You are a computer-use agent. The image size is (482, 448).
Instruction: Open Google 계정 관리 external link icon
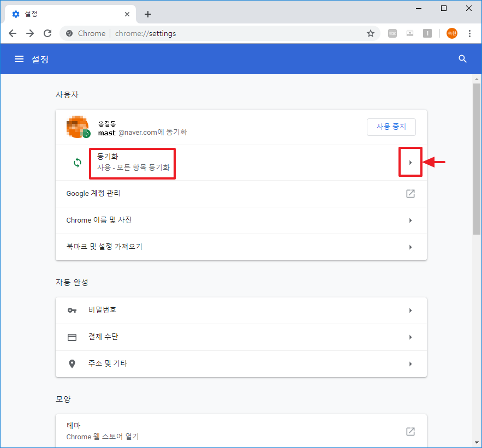[410, 194]
